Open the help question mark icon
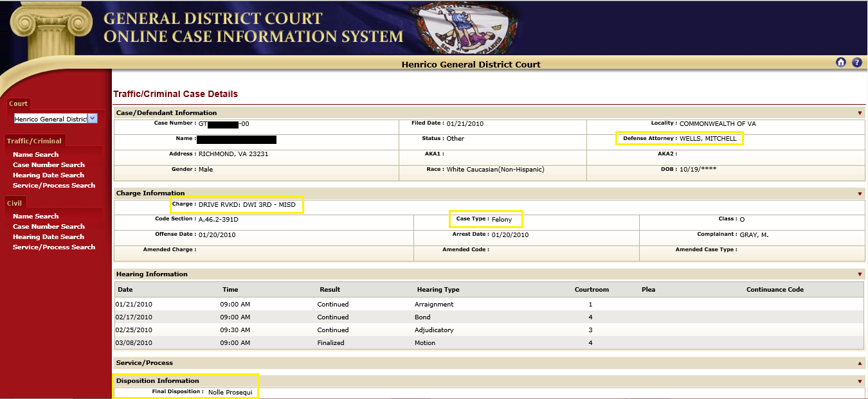 point(857,62)
